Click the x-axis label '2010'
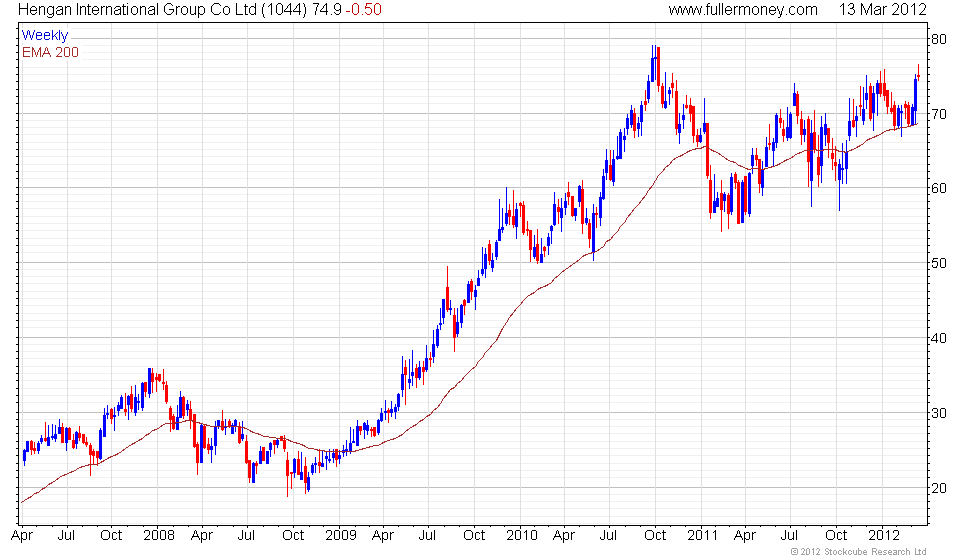Viewport: 980px width, 560px height. pos(522,535)
